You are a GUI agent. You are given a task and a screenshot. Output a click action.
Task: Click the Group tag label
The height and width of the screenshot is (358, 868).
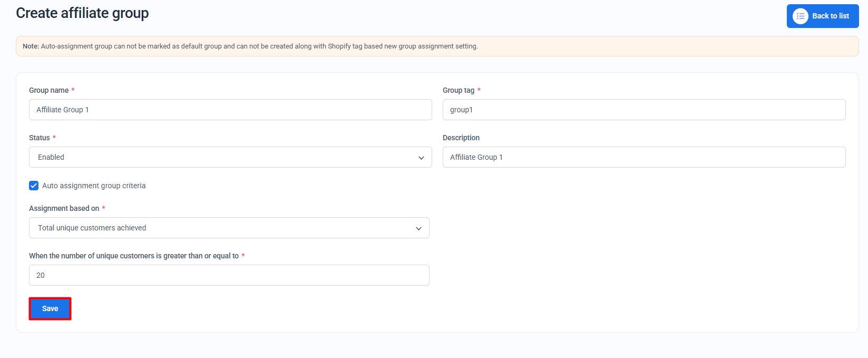(x=458, y=90)
